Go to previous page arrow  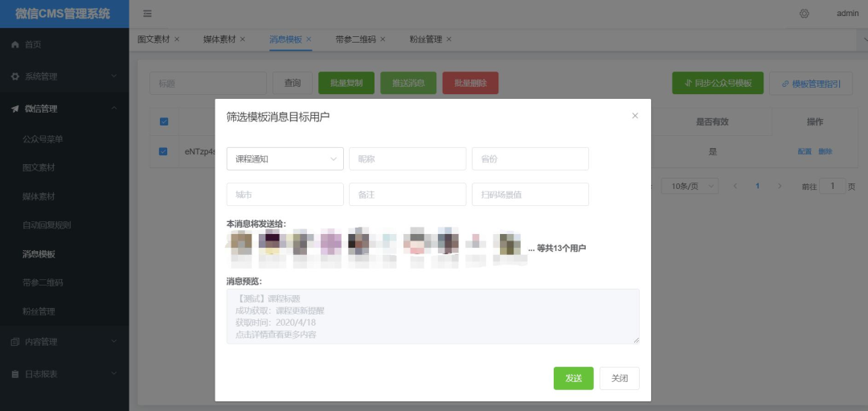[x=735, y=186]
